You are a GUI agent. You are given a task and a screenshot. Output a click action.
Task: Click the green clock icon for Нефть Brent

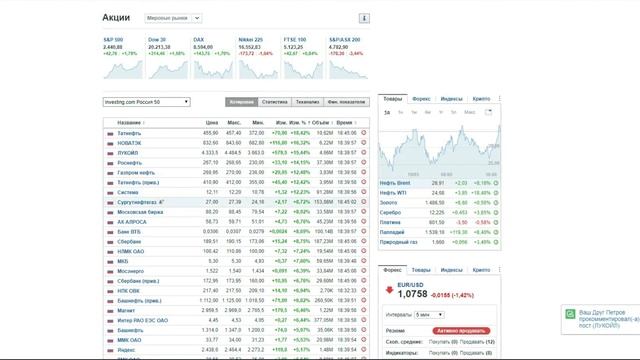click(496, 183)
